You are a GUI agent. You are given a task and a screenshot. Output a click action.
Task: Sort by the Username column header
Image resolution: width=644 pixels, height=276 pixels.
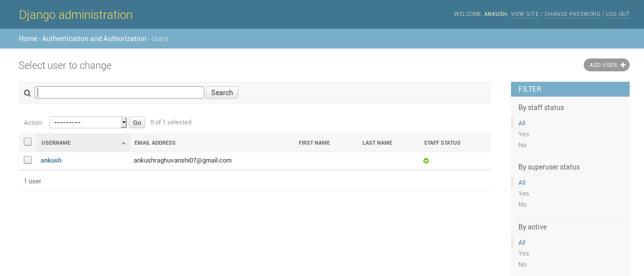pos(56,143)
